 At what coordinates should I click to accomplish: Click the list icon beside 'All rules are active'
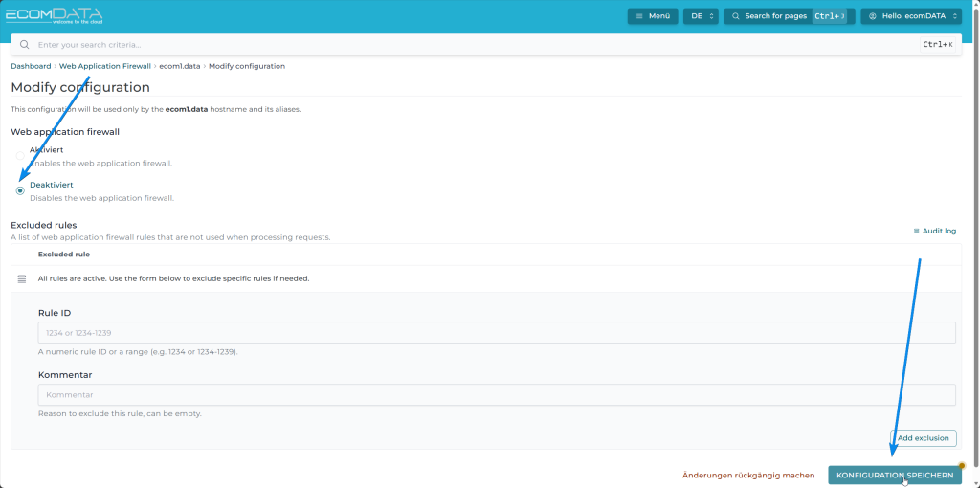coord(22,278)
